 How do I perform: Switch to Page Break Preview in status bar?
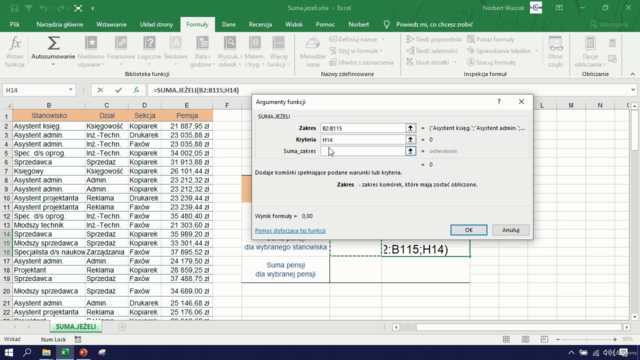(544, 339)
